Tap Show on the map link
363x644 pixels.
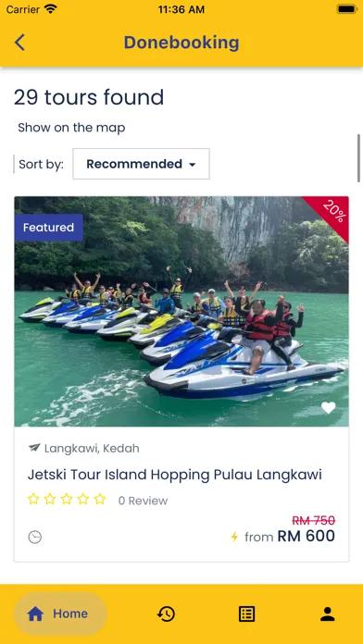pyautogui.click(x=71, y=128)
